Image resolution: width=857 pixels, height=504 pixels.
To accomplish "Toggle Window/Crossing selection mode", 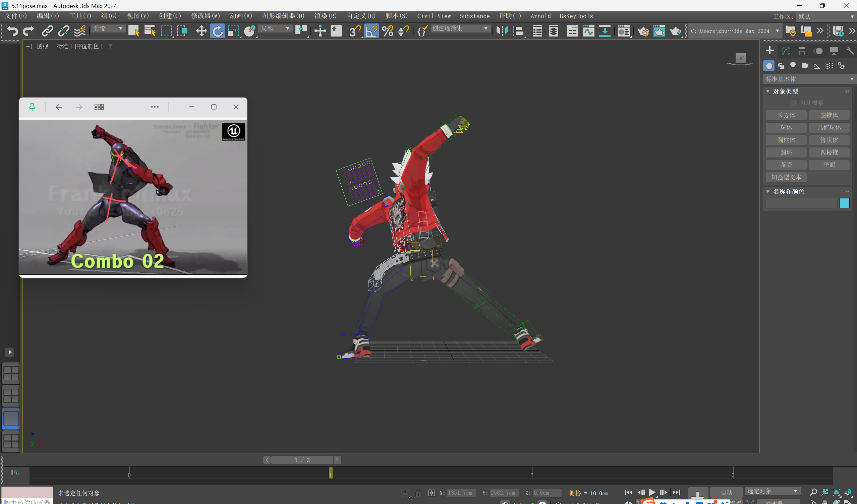I will (183, 31).
